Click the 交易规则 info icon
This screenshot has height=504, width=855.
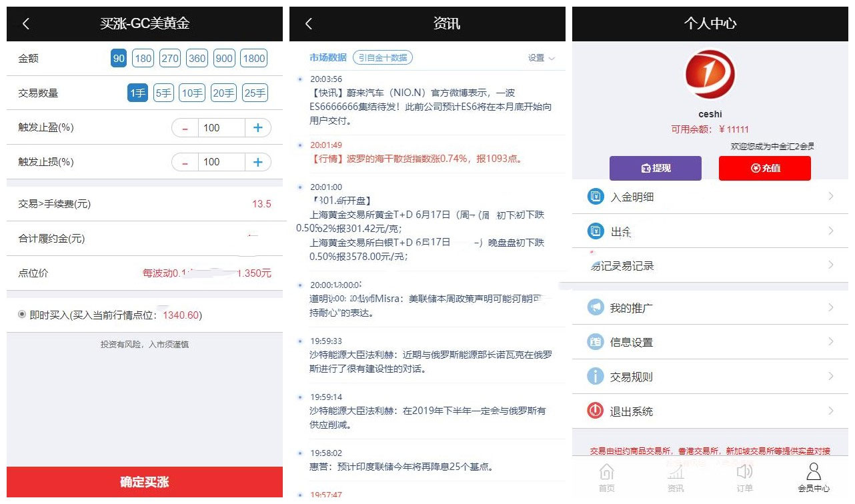(594, 376)
